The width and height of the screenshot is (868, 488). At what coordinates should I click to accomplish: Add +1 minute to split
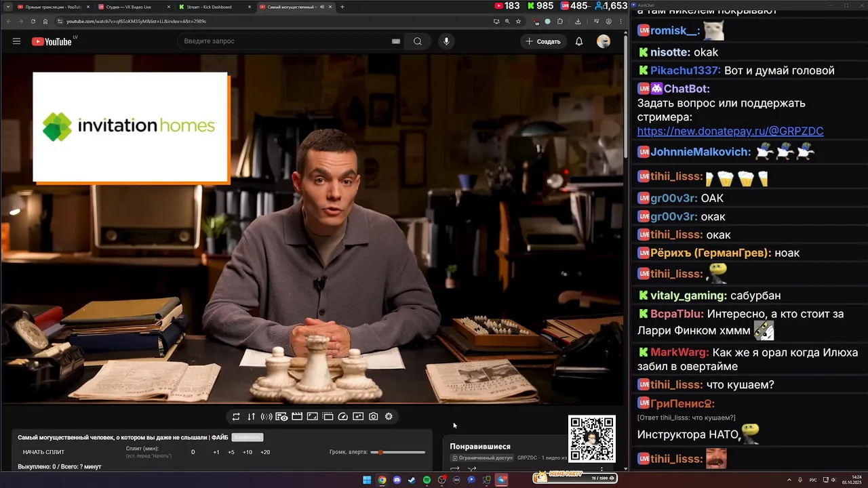click(x=216, y=452)
